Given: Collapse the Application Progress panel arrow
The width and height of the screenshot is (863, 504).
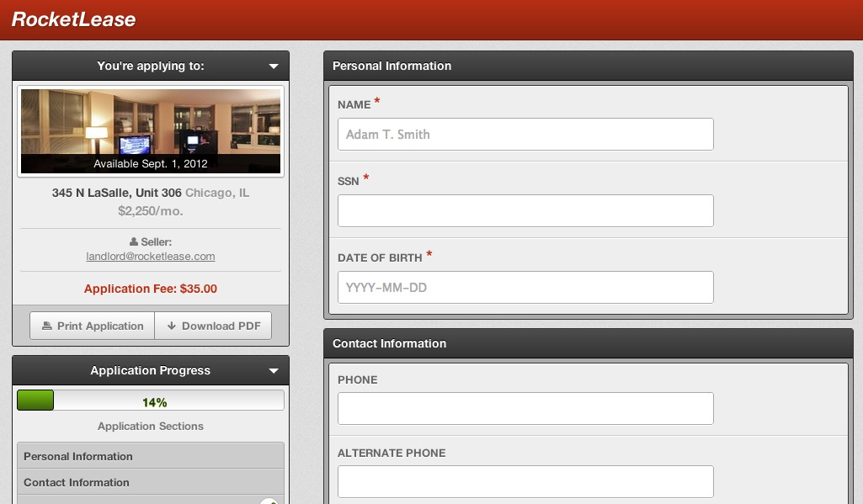Looking at the screenshot, I should (x=274, y=371).
